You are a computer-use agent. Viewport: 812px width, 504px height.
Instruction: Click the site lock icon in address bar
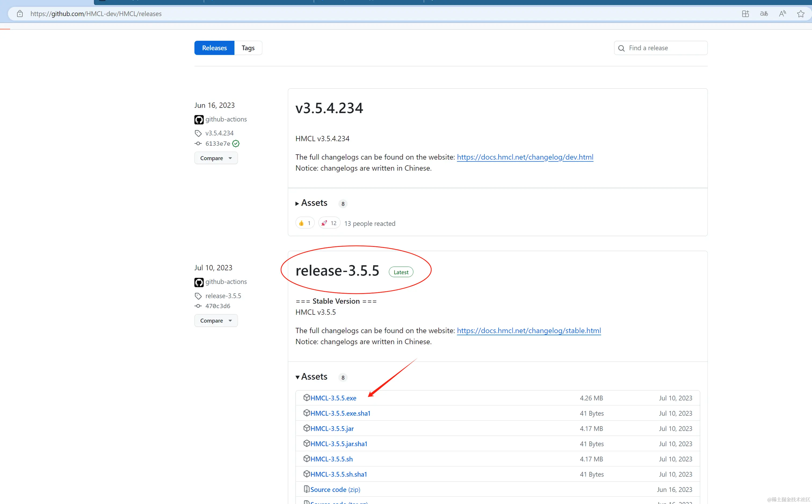coord(20,14)
